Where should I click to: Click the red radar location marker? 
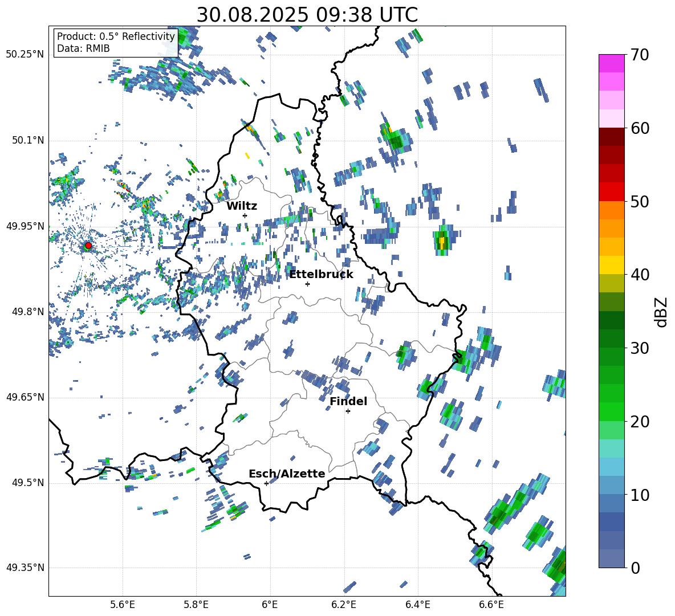[x=88, y=246]
